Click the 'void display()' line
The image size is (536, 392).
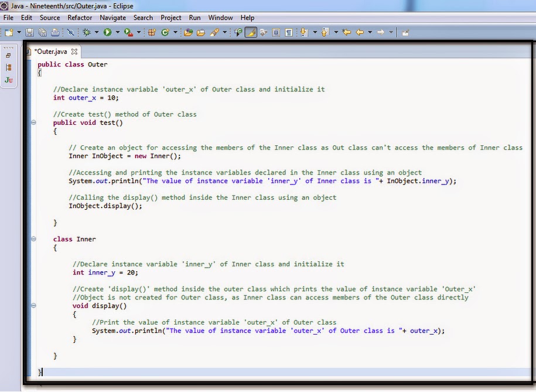click(x=100, y=306)
